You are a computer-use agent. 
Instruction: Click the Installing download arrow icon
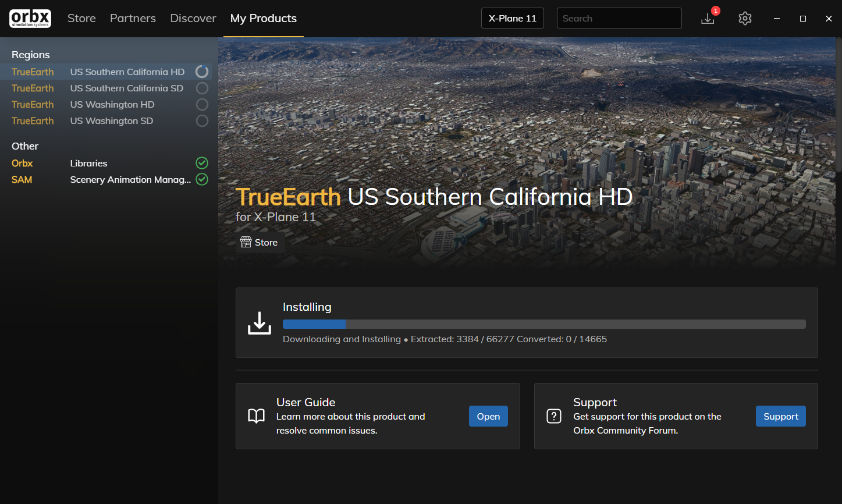tap(260, 322)
